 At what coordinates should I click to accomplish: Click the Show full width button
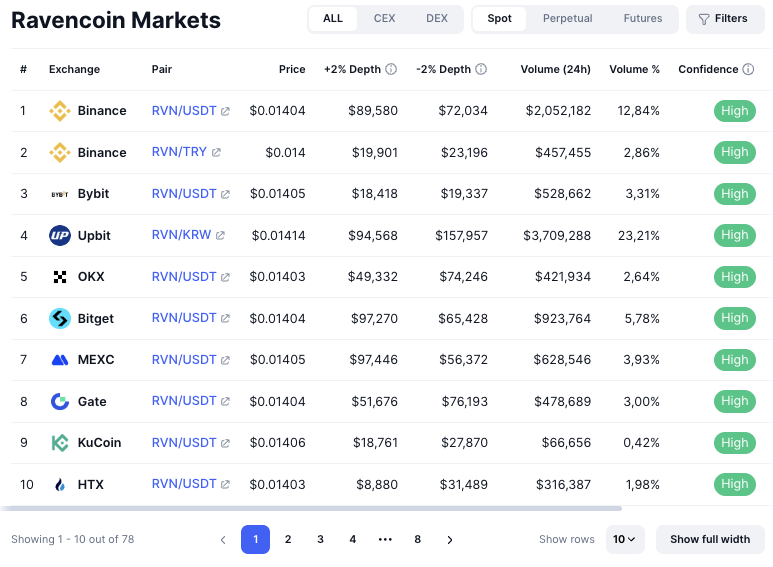point(710,539)
